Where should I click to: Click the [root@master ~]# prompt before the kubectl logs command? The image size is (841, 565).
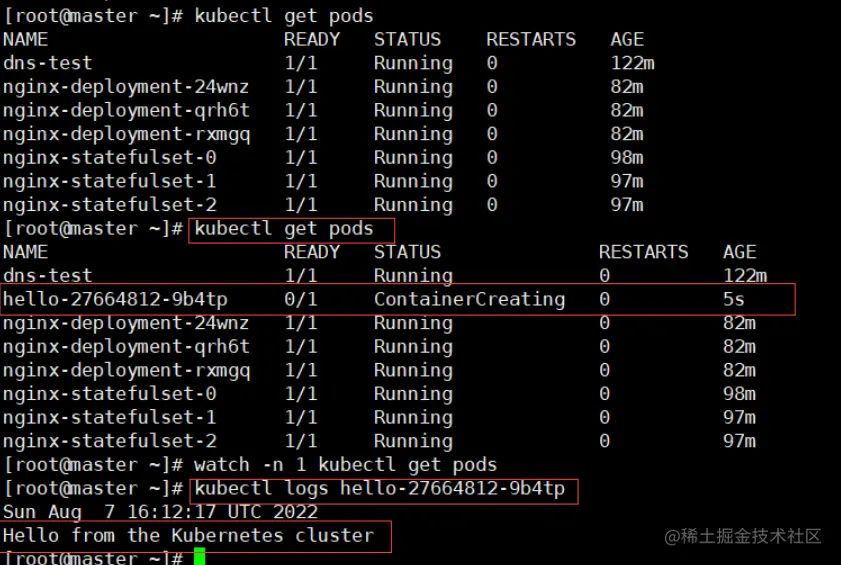93,489
